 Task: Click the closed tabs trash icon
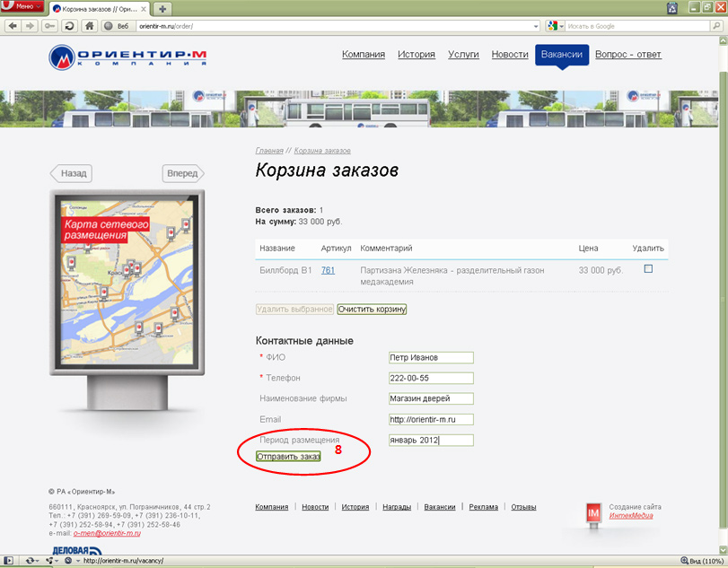pyautogui.click(x=671, y=8)
